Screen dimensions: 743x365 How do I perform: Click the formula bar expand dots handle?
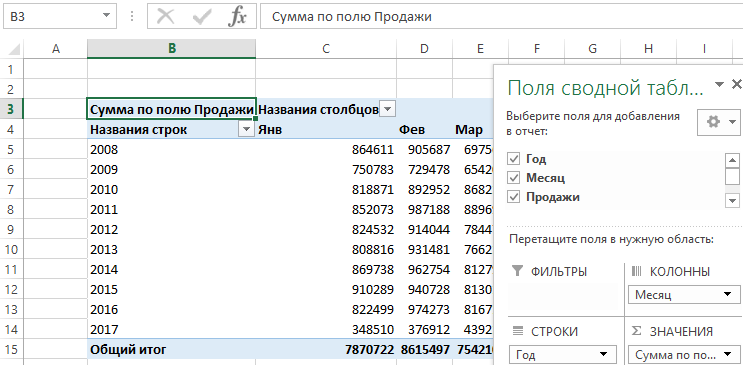(x=132, y=17)
